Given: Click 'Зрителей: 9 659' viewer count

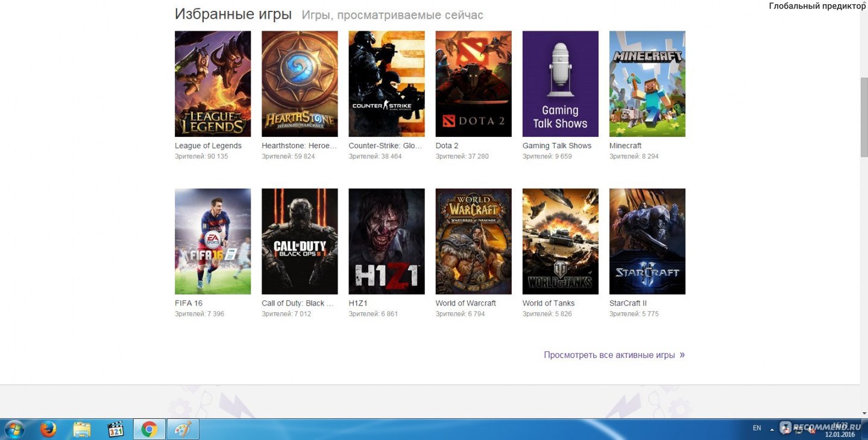Looking at the screenshot, I should coord(547,157).
